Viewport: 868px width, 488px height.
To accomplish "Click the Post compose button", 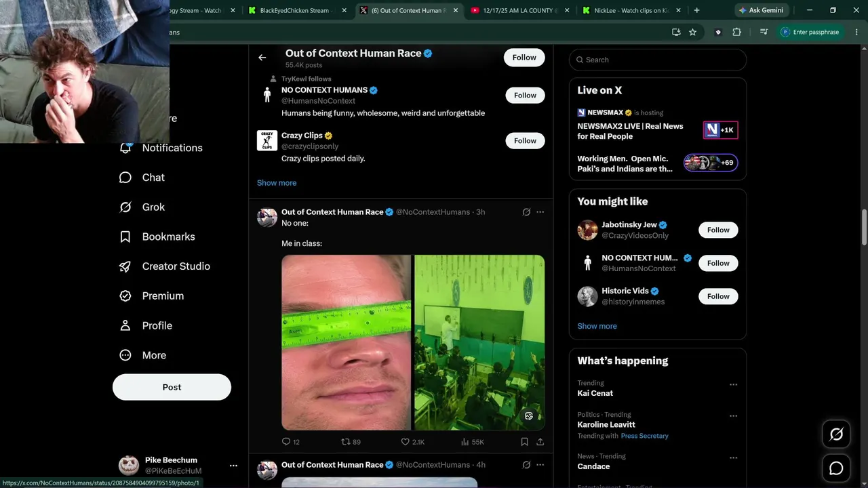I will tap(172, 387).
